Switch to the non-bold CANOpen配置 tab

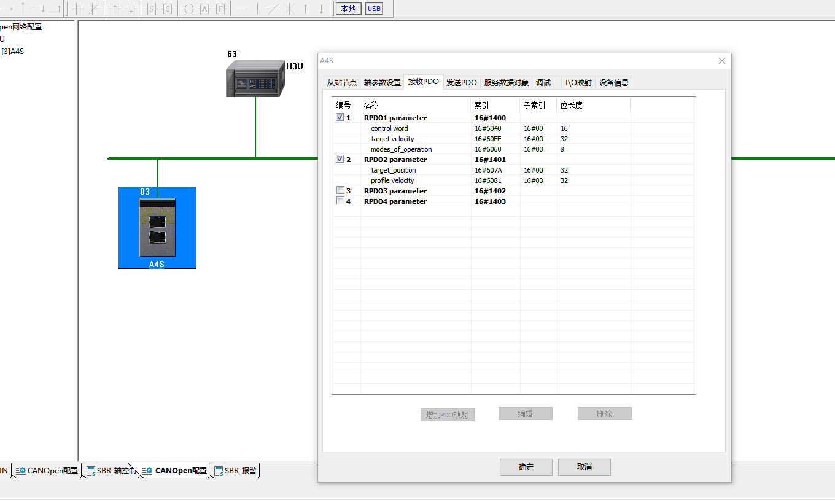click(47, 471)
